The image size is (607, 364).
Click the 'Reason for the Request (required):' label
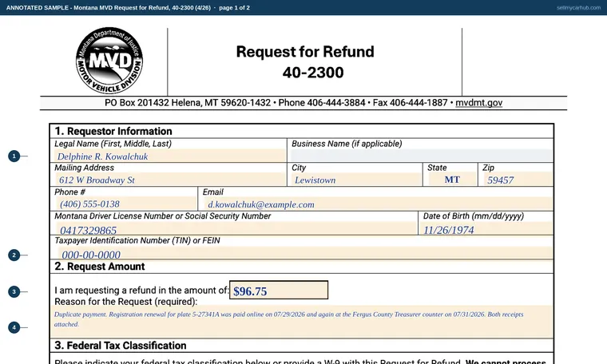coord(126,302)
